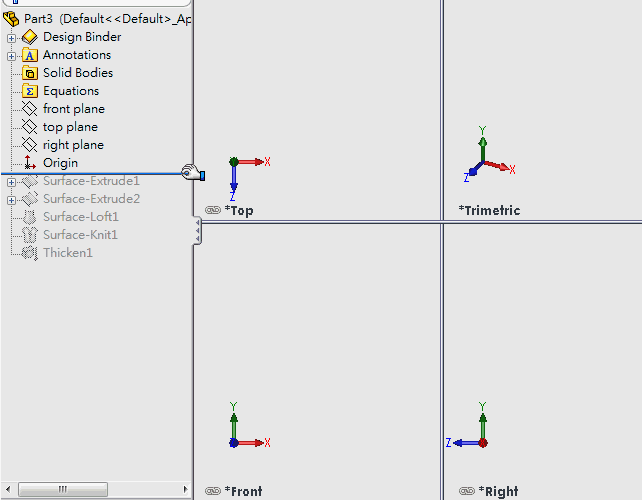
Task: Click the Surface-Extrude2 feature icon
Action: [x=29, y=199]
